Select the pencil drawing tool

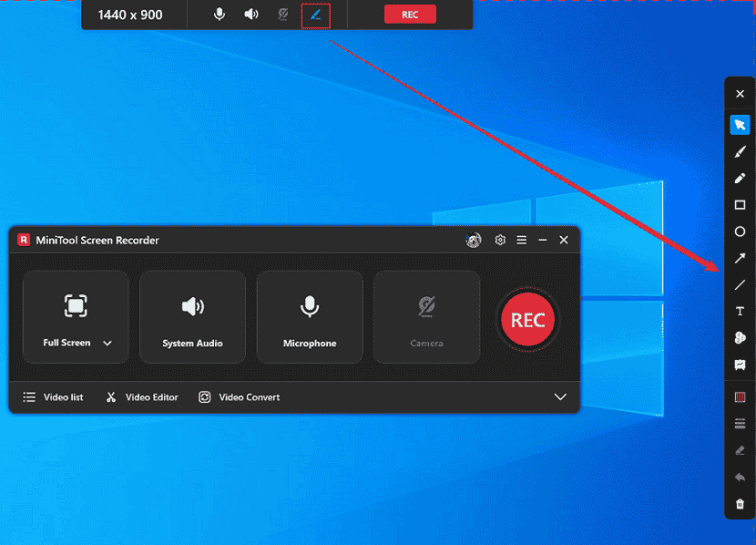(740, 178)
